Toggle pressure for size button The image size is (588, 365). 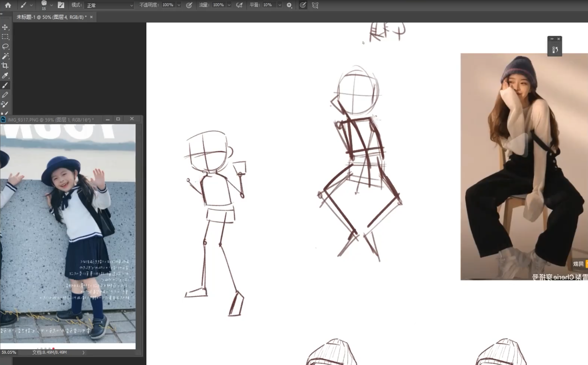click(303, 5)
